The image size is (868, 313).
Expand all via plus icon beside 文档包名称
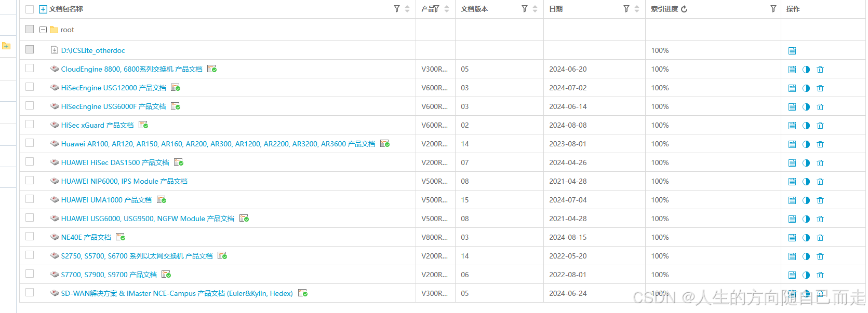click(43, 9)
